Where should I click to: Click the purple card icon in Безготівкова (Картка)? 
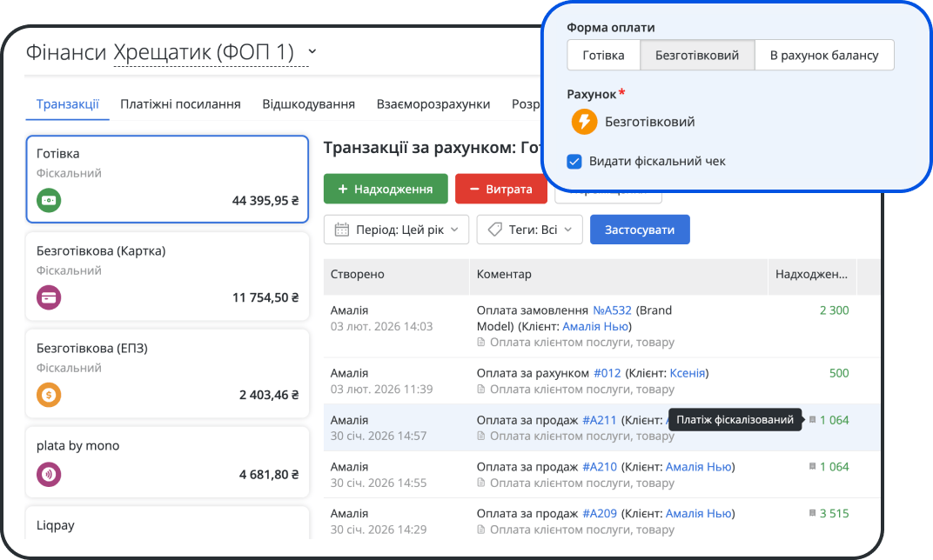[49, 297]
